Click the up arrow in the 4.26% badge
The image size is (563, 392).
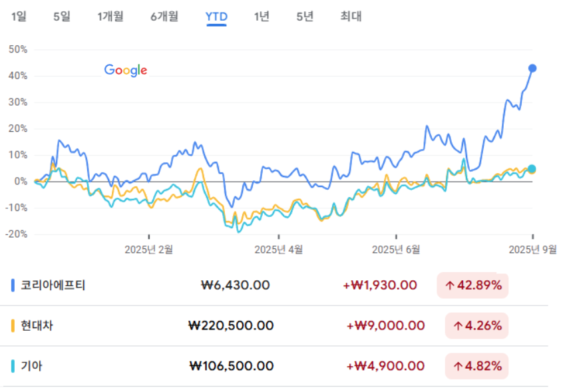(x=458, y=326)
